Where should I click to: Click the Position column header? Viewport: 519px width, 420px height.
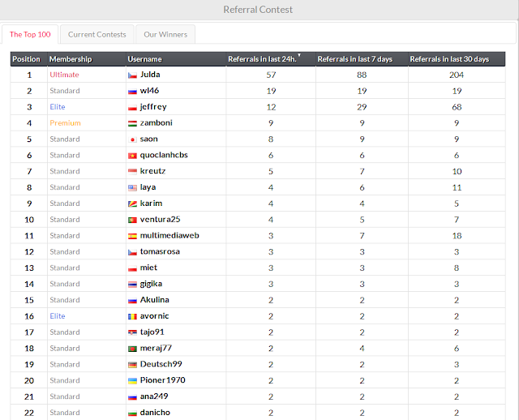[x=26, y=59]
